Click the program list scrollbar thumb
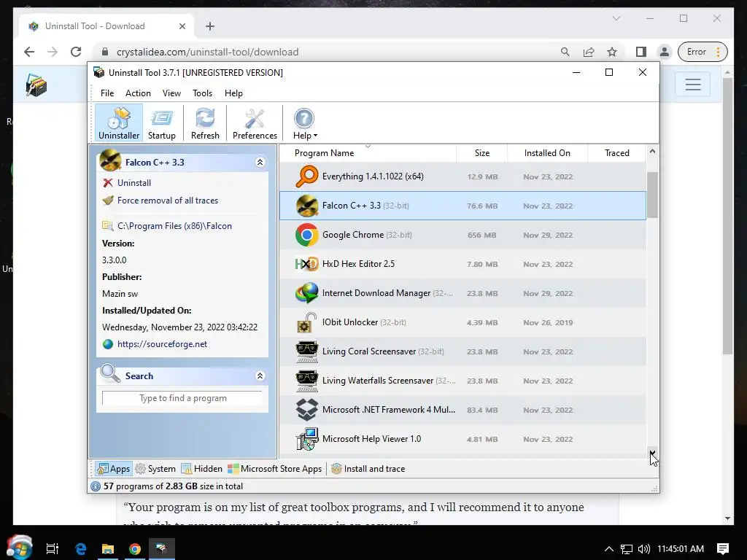 (652, 195)
